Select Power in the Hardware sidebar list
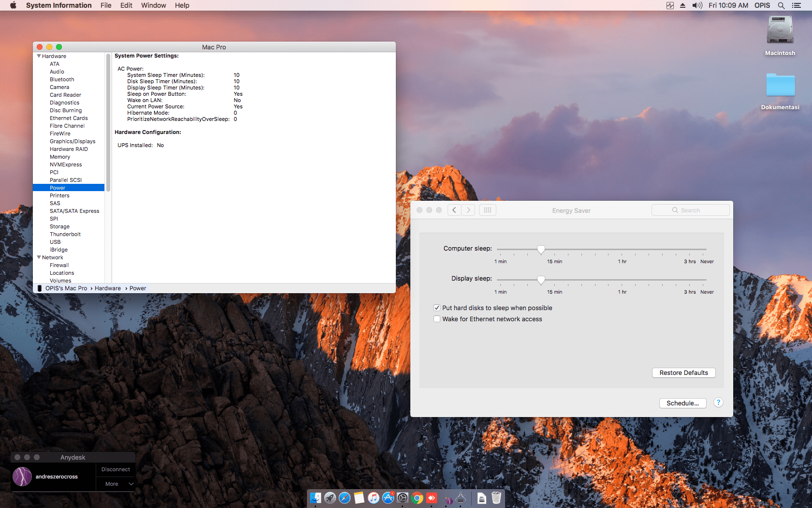812x508 pixels. pos(58,187)
